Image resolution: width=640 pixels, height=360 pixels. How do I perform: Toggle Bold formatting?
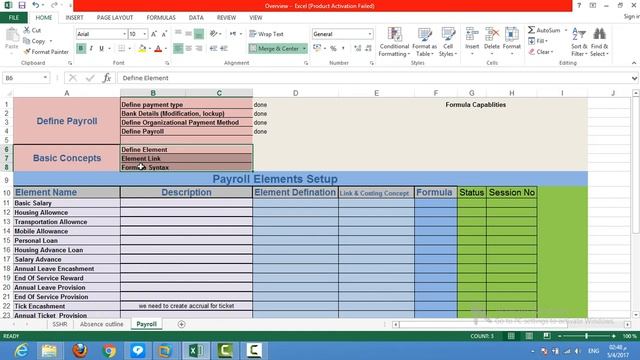[x=81, y=49]
